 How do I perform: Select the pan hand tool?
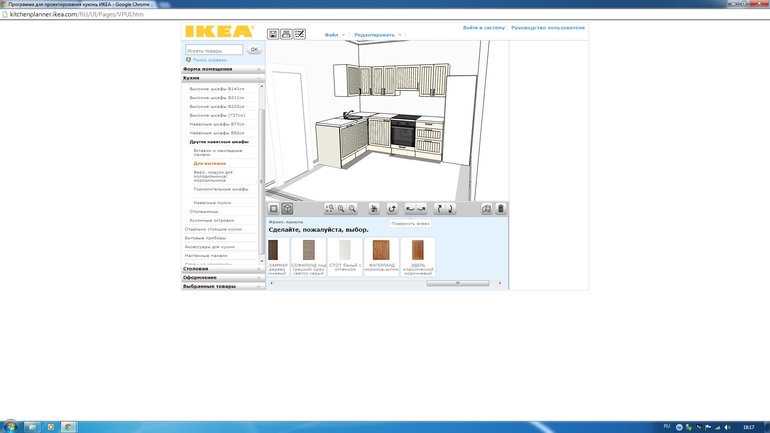point(374,209)
